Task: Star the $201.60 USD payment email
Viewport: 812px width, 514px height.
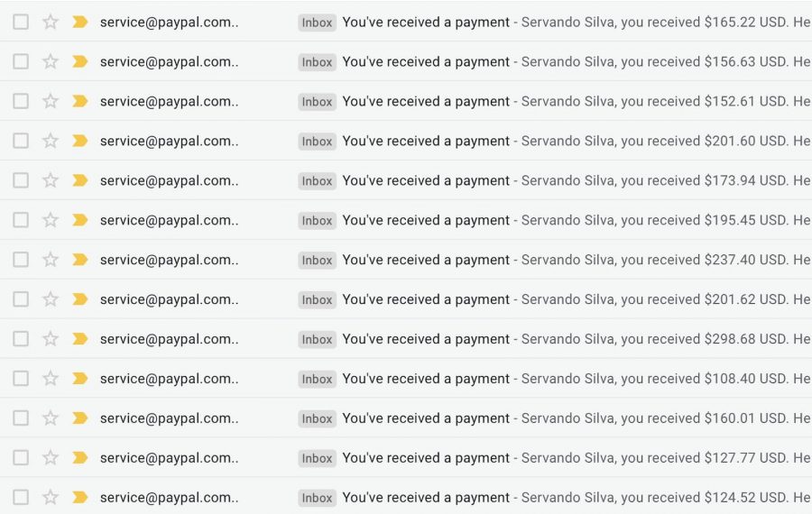Action: 51,141
